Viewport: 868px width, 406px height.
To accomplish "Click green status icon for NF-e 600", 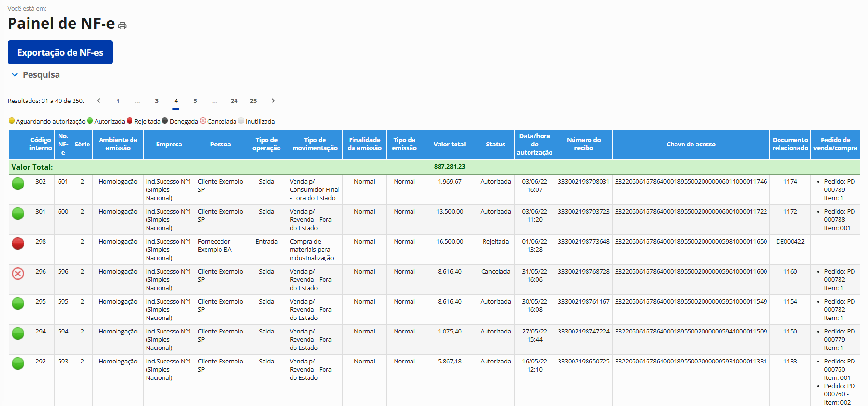I will click(x=18, y=214).
